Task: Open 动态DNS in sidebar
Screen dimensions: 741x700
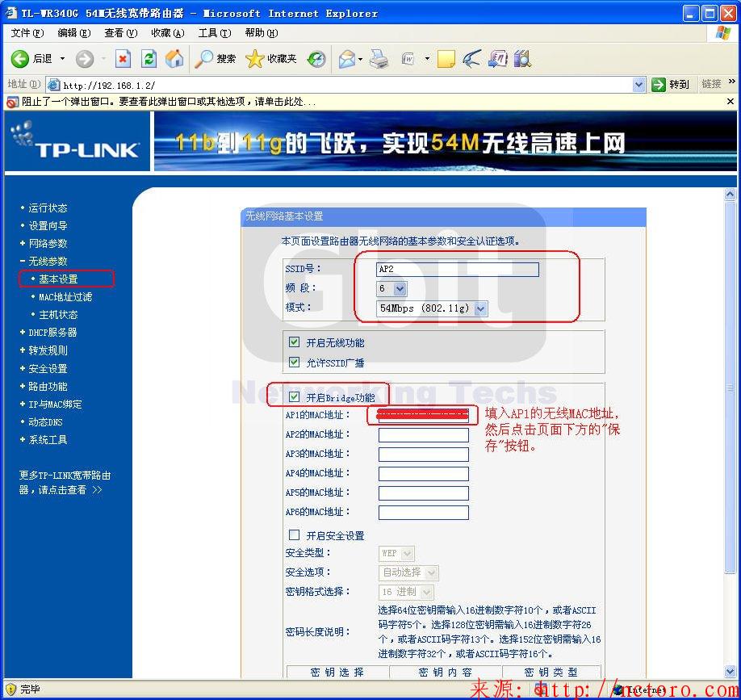Action: 45,422
